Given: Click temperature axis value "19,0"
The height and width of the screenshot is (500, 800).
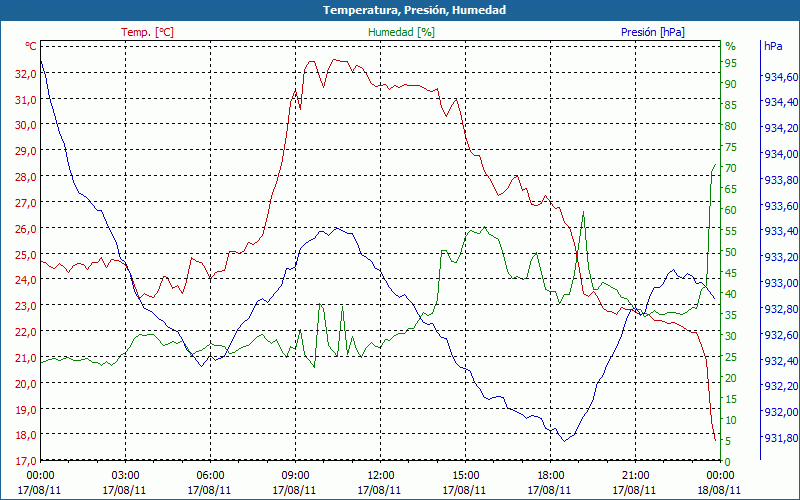Looking at the screenshot, I should click(x=26, y=410).
